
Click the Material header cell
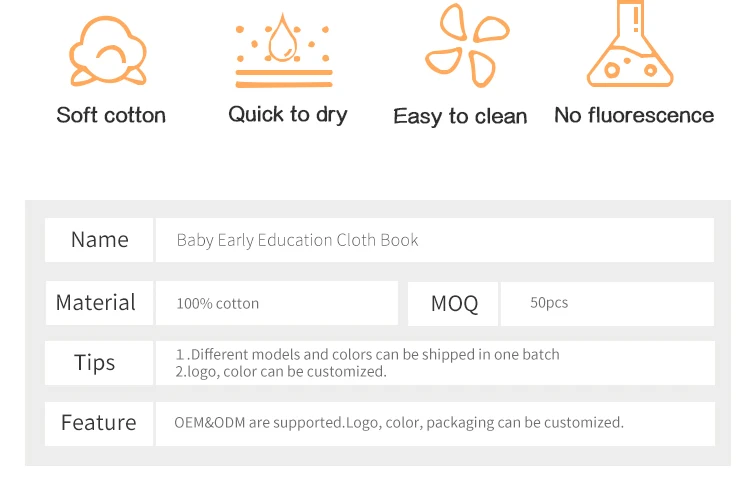coord(96,303)
